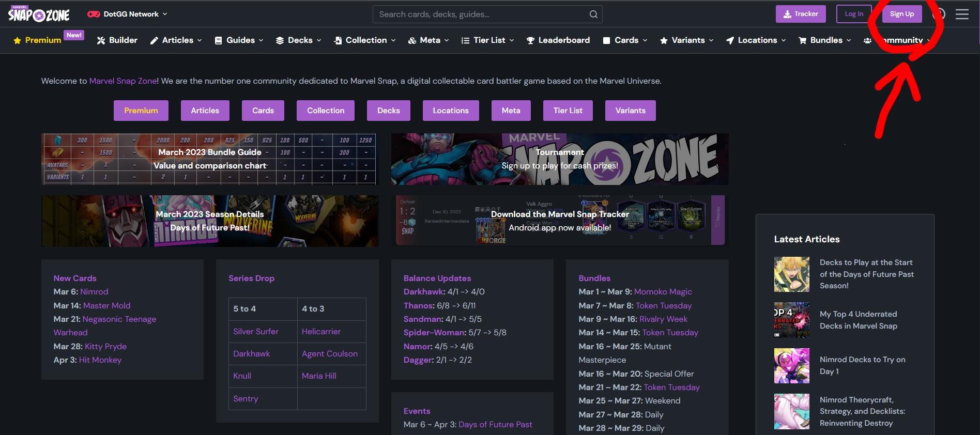
Task: Click the Premium star icon
Action: (17, 40)
